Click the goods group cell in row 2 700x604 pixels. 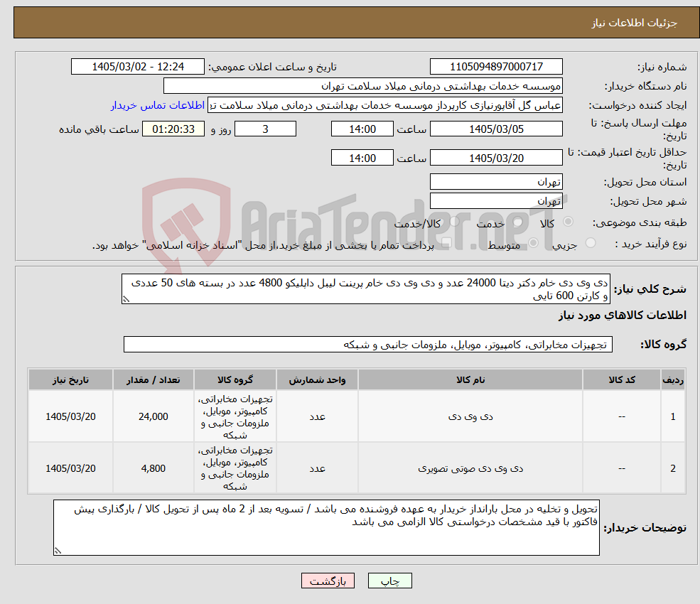click(x=235, y=468)
